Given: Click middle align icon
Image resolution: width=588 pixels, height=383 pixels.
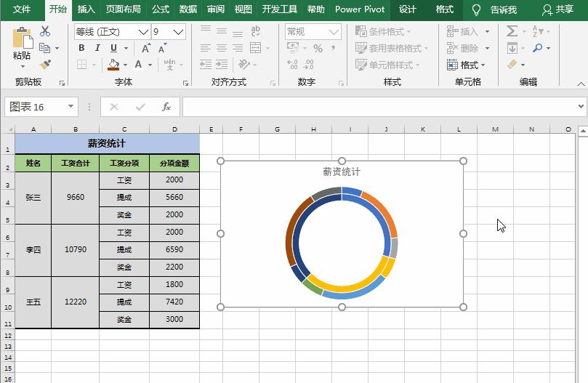Looking at the screenshot, I should click(222, 31).
